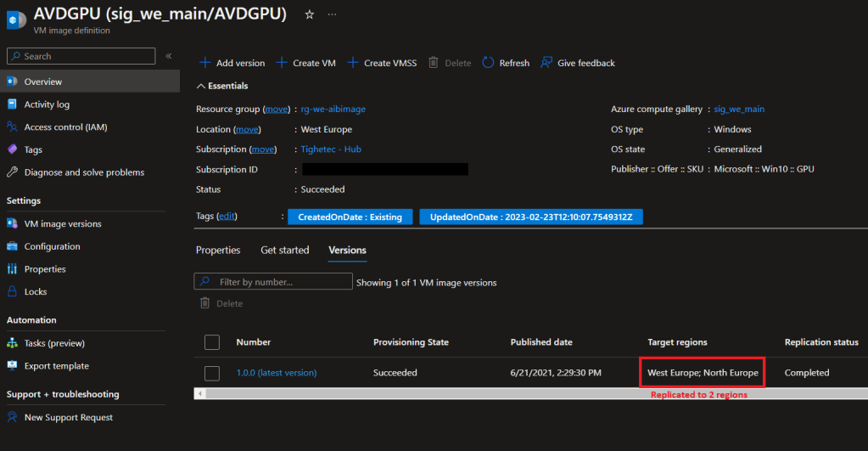Select the Tags icon in sidebar
The width and height of the screenshot is (868, 451).
12,149
